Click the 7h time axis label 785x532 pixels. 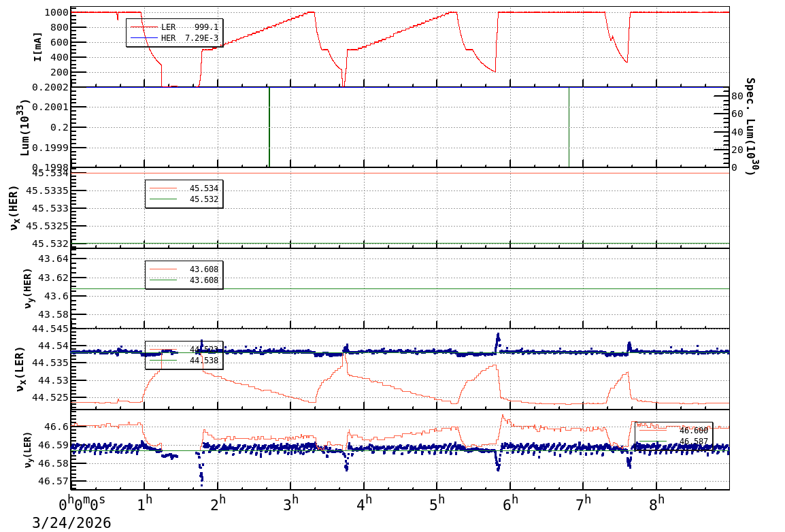[583, 503]
